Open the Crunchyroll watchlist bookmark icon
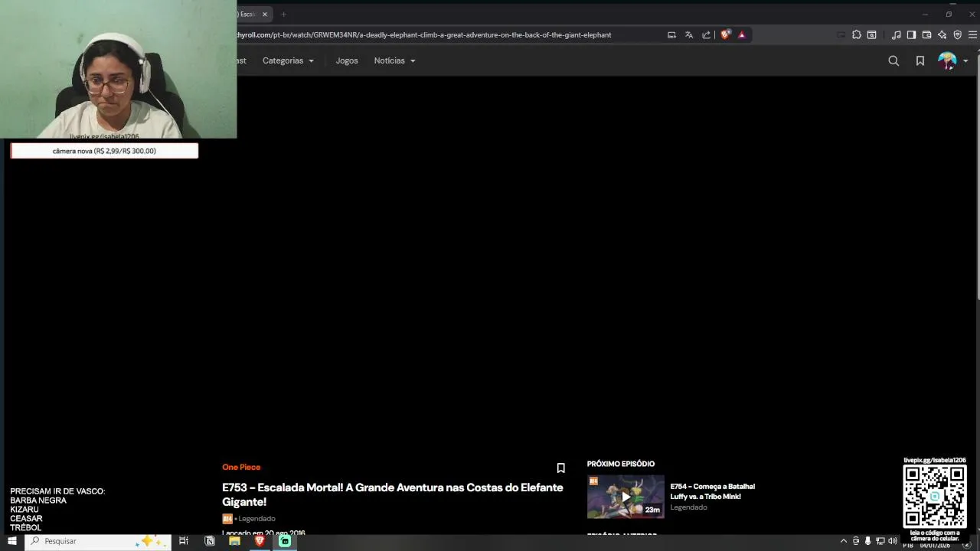This screenshot has width=980, height=551. [x=920, y=60]
